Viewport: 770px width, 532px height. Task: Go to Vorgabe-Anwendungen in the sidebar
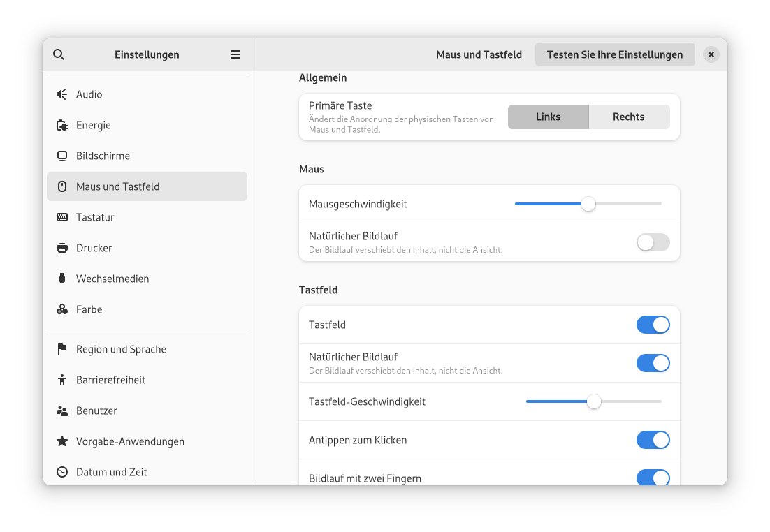[x=130, y=441]
